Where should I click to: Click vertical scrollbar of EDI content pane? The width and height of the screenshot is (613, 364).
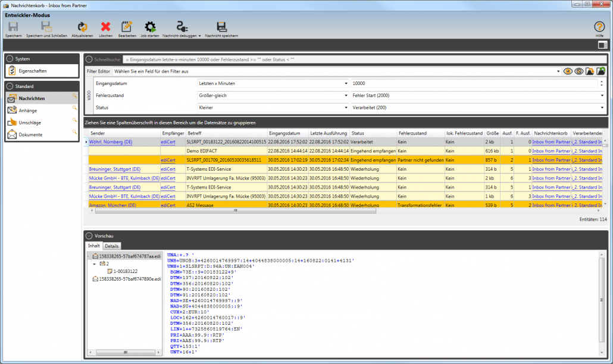pyautogui.click(x=602, y=300)
